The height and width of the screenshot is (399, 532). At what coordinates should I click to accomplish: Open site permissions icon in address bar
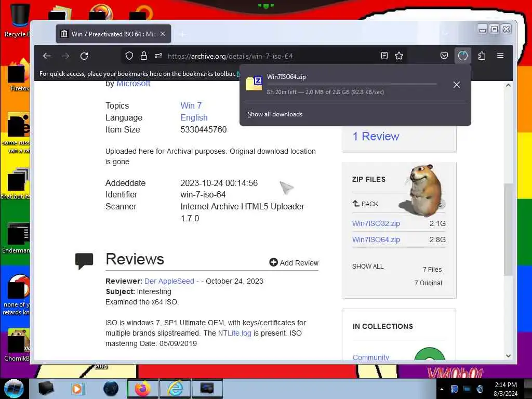[158, 56]
